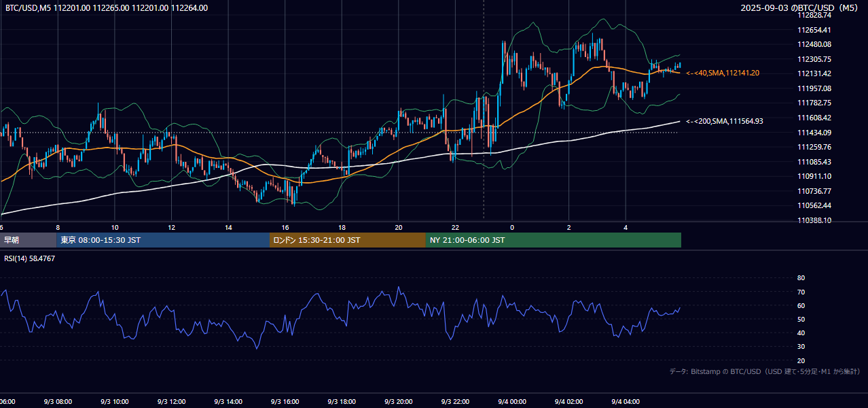This screenshot has height=408, width=868.
Task: Click the 9/4 00:00 time label
Action: pos(512,402)
